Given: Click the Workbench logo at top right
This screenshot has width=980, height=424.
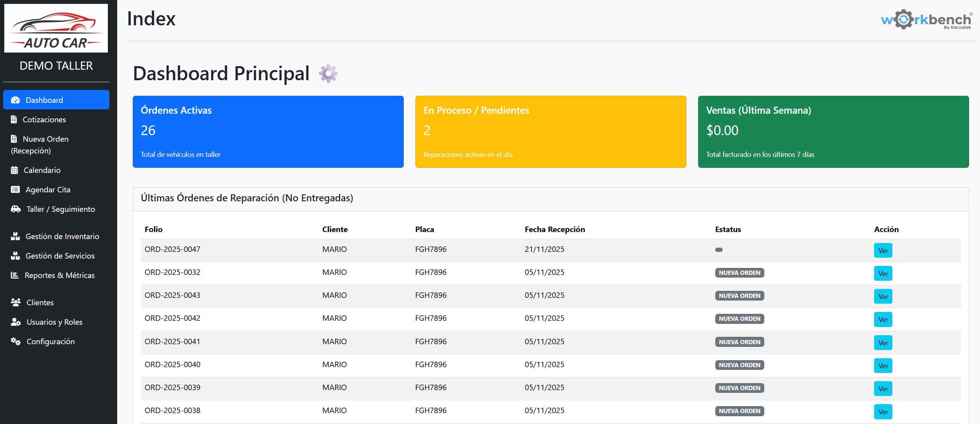Looking at the screenshot, I should point(927,19).
